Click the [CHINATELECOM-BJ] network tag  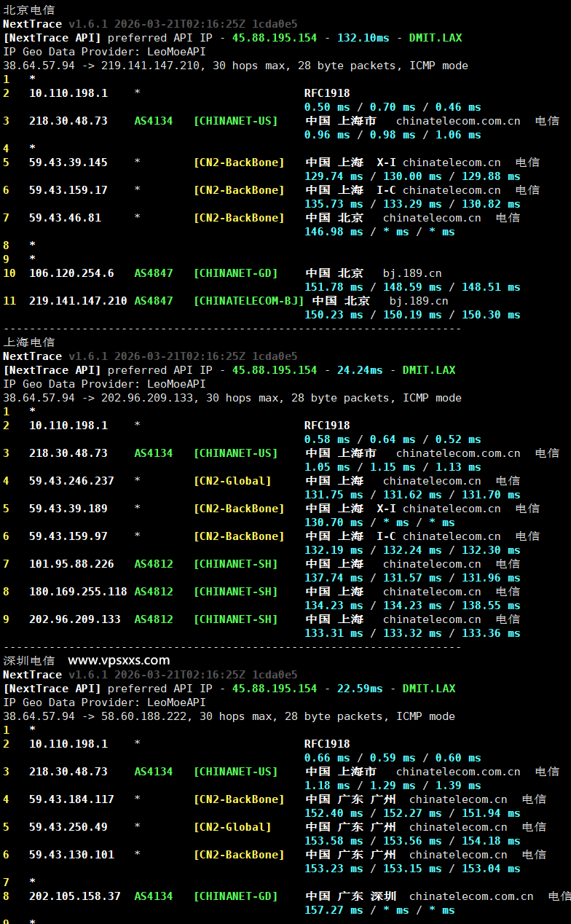(x=248, y=301)
